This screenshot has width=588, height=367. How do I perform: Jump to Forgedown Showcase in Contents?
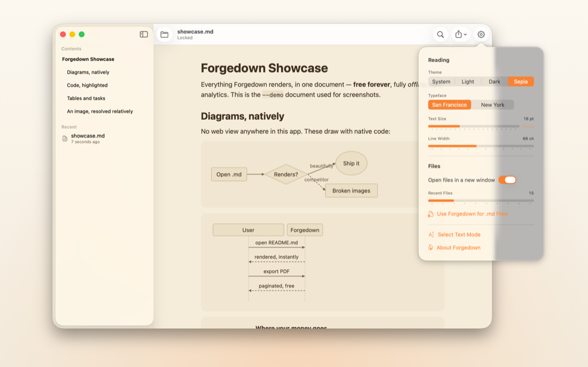[x=88, y=59]
